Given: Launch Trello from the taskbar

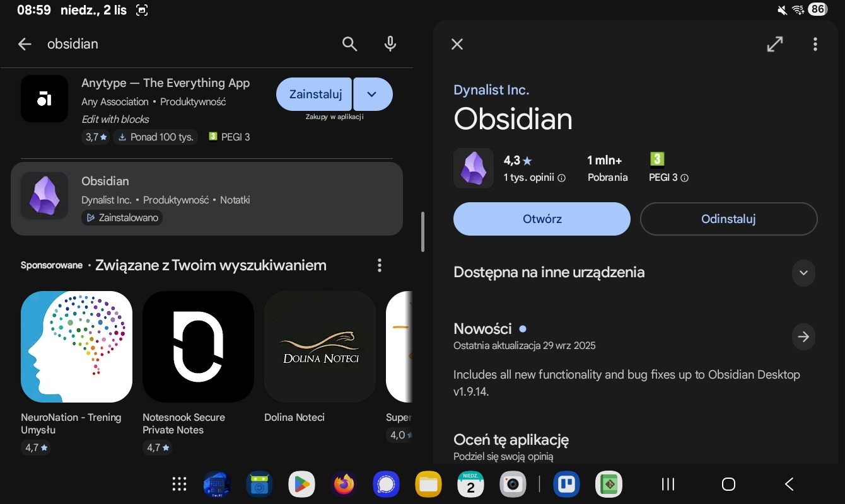Looking at the screenshot, I should click(x=566, y=484).
